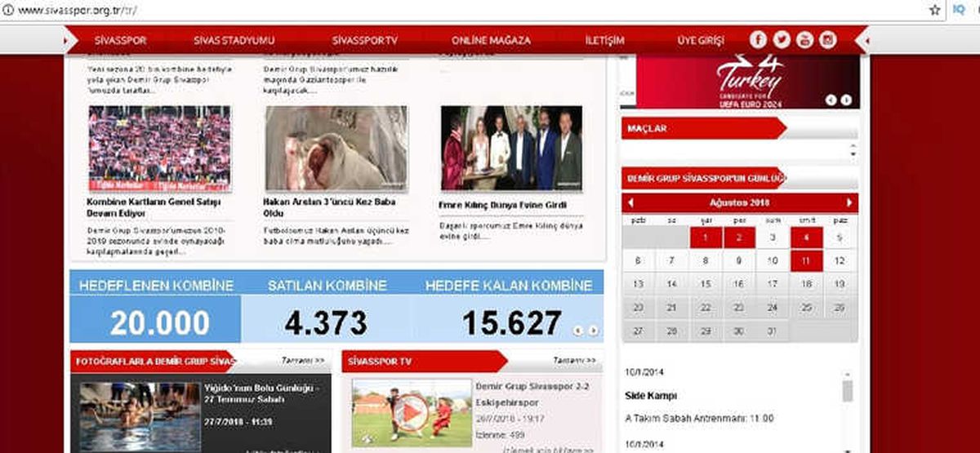
Task: Go to previous month in calendar
Action: [630, 202]
